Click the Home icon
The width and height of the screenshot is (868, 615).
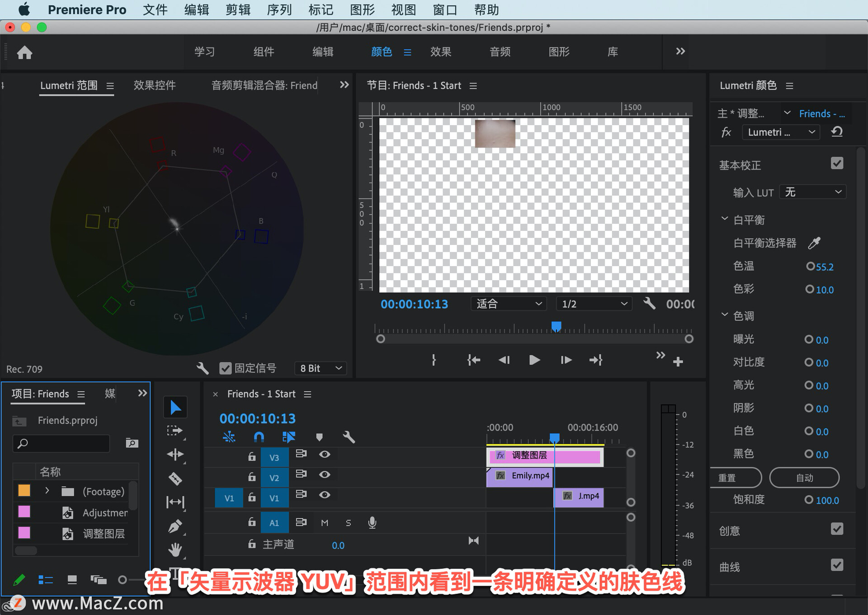coord(25,52)
